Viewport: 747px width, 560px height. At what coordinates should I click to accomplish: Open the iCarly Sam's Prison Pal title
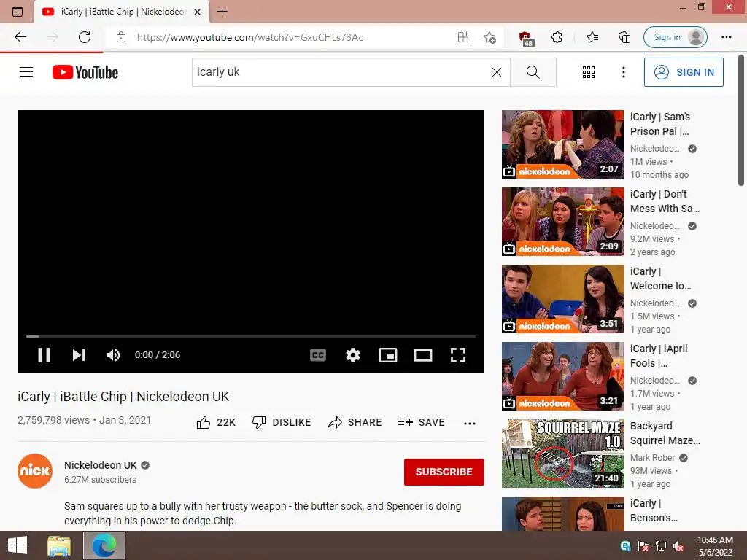pos(660,124)
